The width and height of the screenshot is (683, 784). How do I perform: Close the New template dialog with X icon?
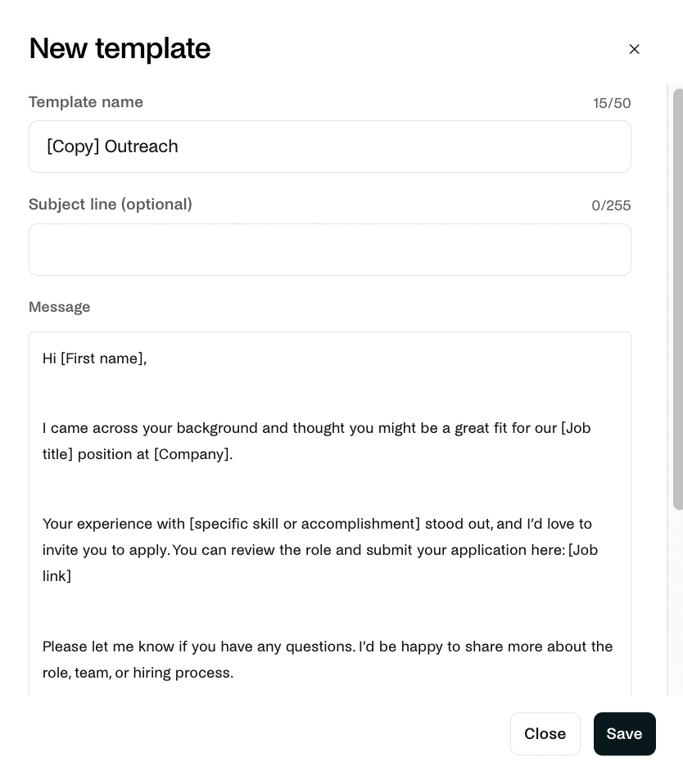click(x=634, y=49)
